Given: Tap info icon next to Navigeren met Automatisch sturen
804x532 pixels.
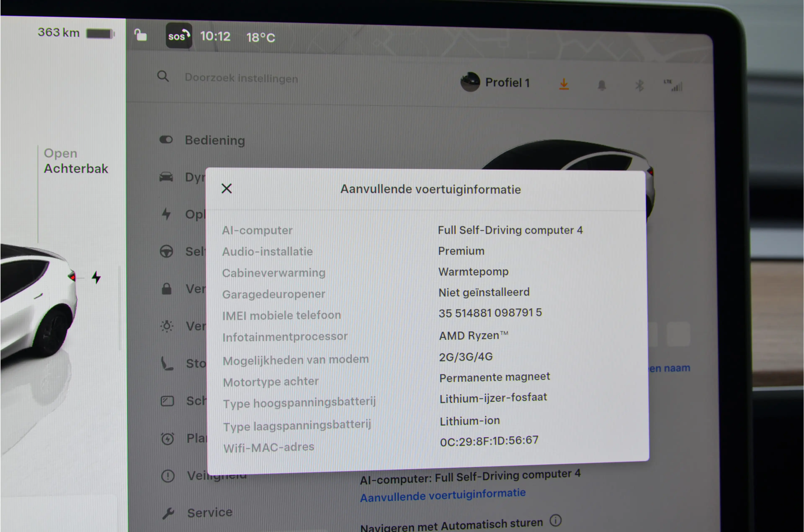Looking at the screenshot, I should 555,520.
